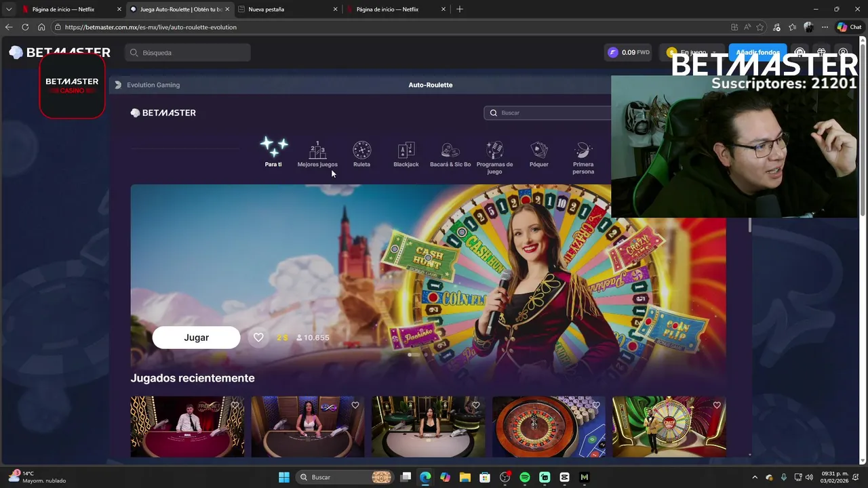
Task: Click the Betmaster logo inside the game lobby
Action: [x=163, y=113]
